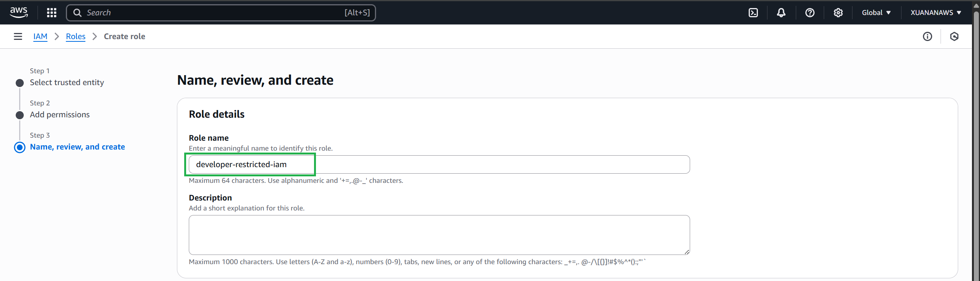Image resolution: width=980 pixels, height=281 pixels.
Task: Click the Description box resize handle
Action: [x=687, y=252]
